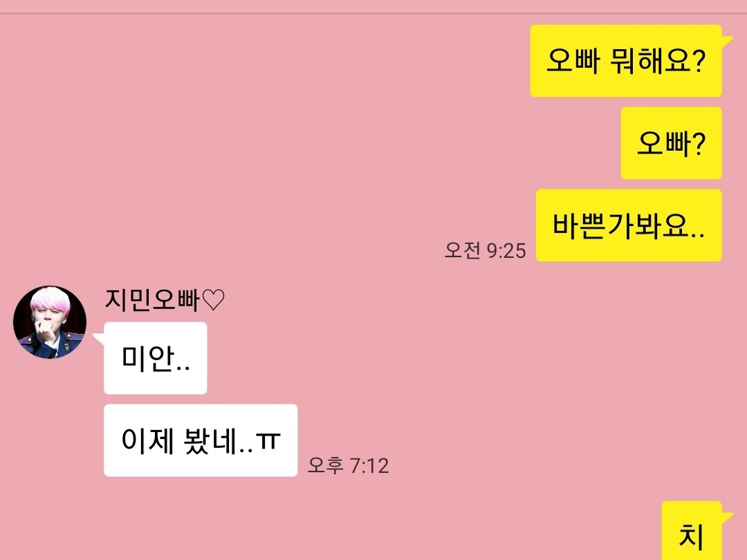The width and height of the screenshot is (747, 560).
Task: Tap the pointer tail of the 미안.. bubble
Action: click(99, 339)
